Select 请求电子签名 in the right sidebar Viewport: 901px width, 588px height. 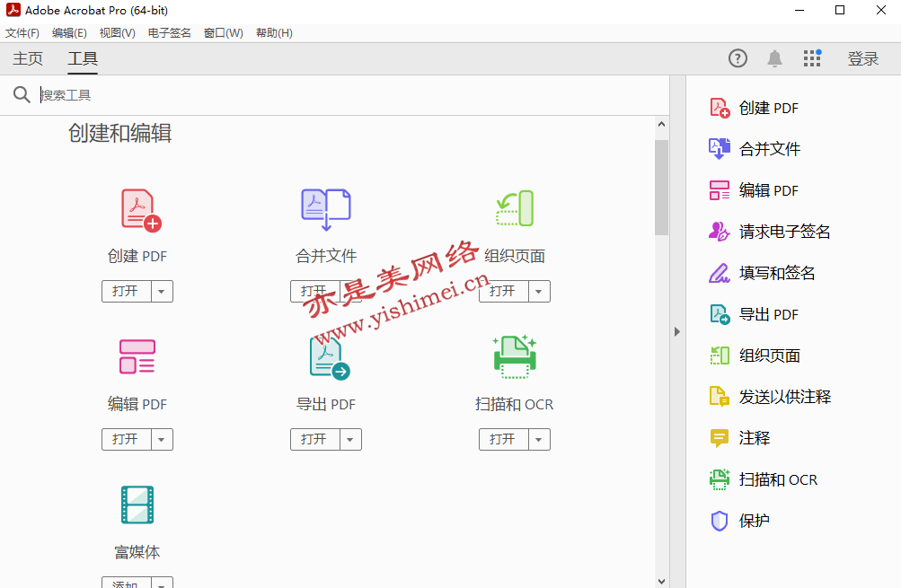pyautogui.click(x=770, y=232)
